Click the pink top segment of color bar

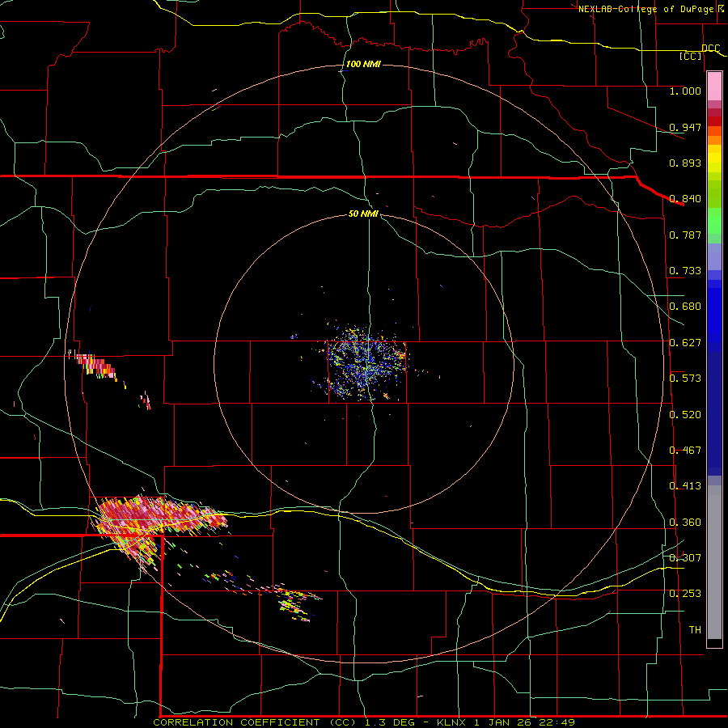pos(714,87)
